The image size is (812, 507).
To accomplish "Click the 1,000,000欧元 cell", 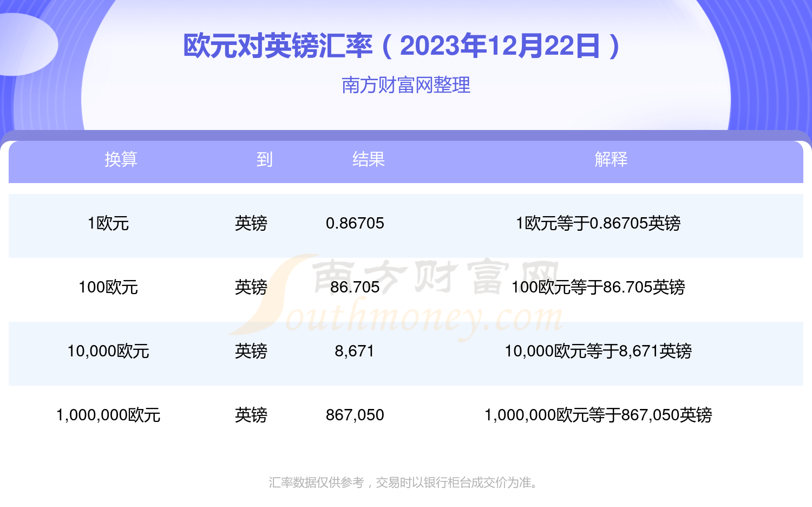I will 108,415.
